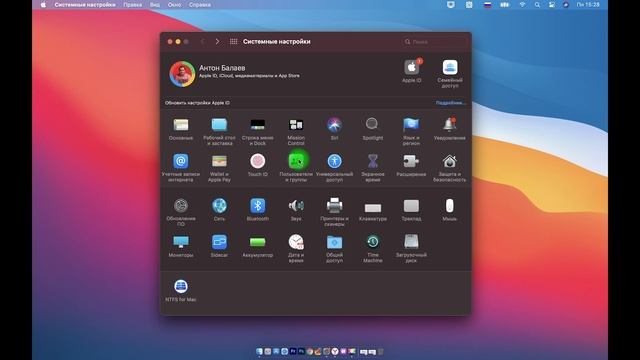
Task: Open battery status in menu bar
Action: click(x=504, y=5)
